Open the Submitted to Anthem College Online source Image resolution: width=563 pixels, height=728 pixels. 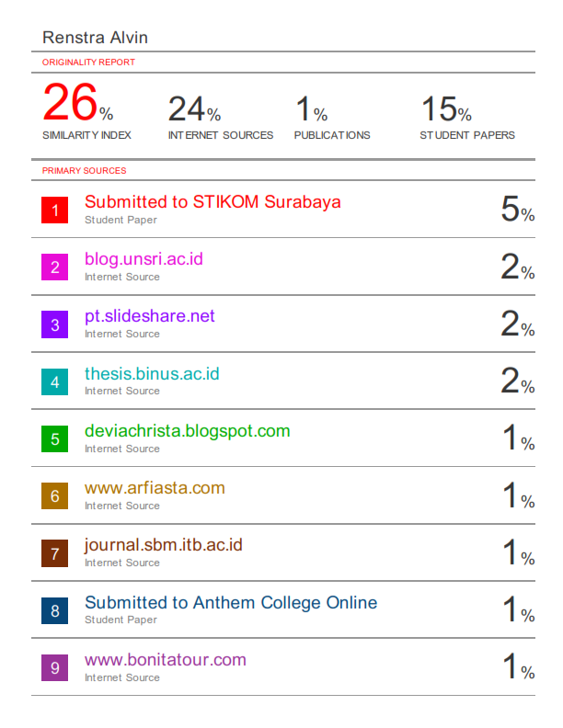coord(231,603)
